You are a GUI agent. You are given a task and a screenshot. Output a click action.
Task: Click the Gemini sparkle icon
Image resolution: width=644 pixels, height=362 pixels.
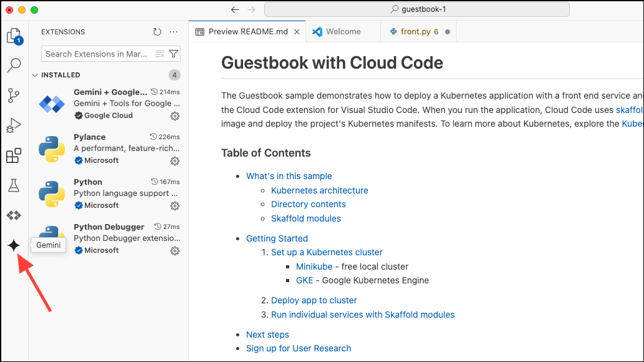click(x=14, y=245)
